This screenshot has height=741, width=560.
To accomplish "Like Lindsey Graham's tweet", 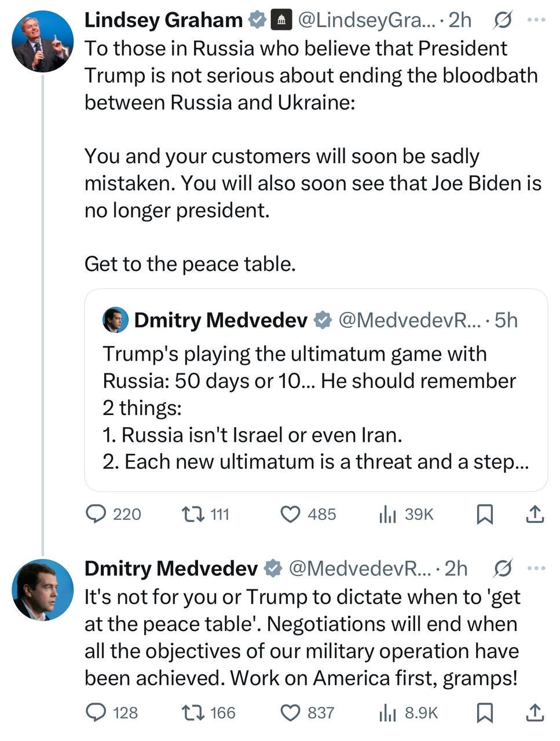I will [290, 514].
